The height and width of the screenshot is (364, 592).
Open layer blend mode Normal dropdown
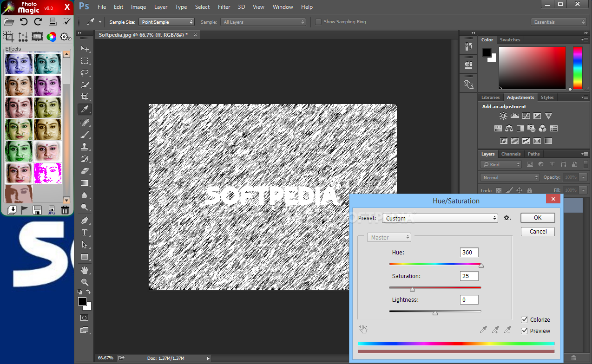tap(510, 177)
